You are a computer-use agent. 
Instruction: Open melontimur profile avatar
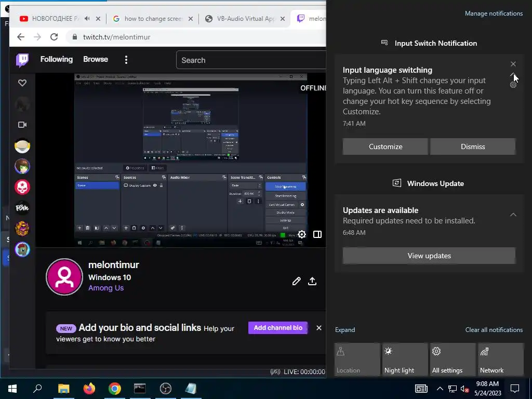pos(64,277)
